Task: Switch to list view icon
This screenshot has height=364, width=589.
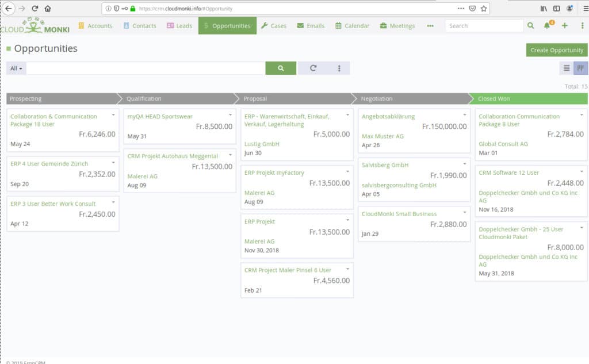Action: click(567, 68)
